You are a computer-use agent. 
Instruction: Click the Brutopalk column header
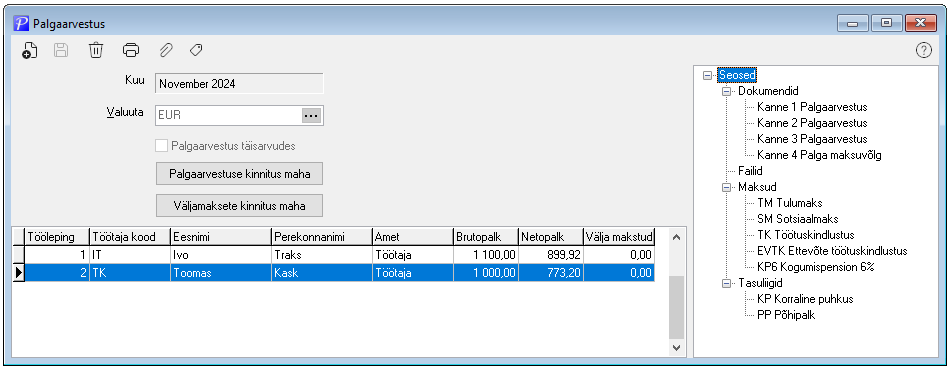click(486, 236)
